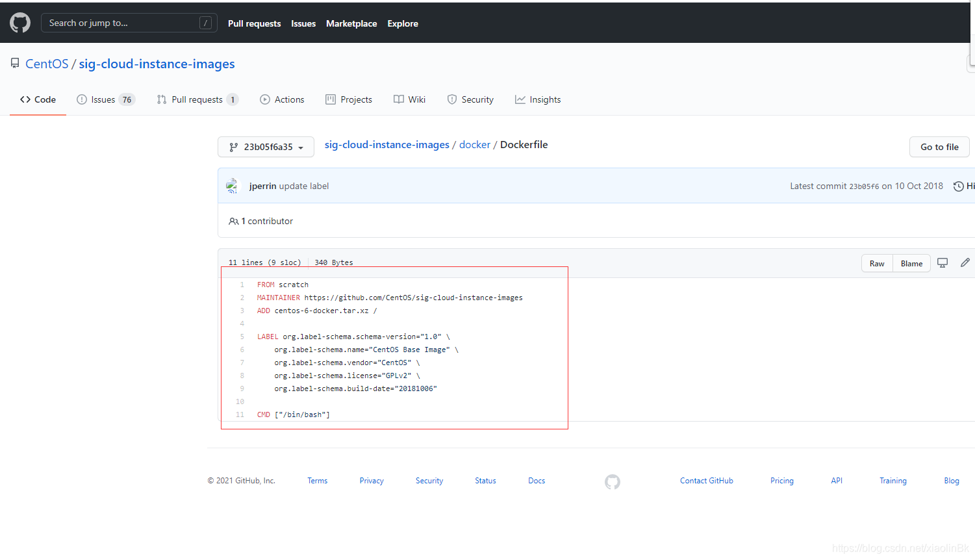Viewport: 975px width, 560px height.
Task: Open Security footer link
Action: [x=429, y=481]
